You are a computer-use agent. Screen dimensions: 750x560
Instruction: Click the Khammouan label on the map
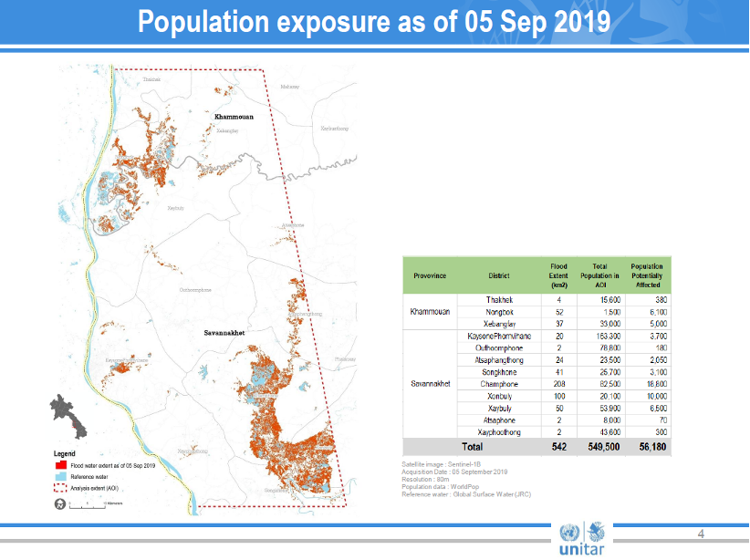(x=234, y=118)
